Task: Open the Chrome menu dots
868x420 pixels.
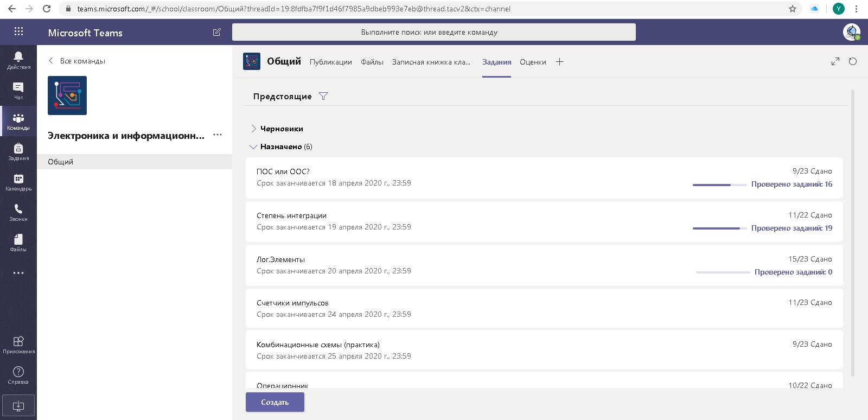Action: 856,9
